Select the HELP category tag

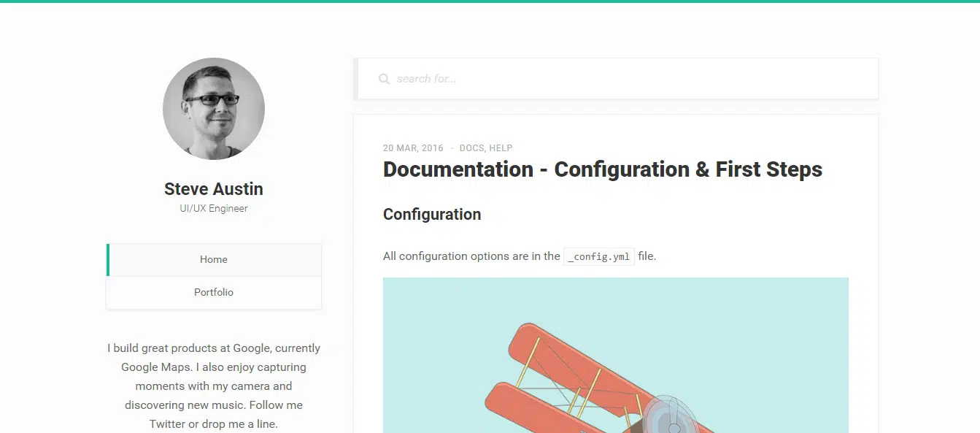[x=501, y=148]
